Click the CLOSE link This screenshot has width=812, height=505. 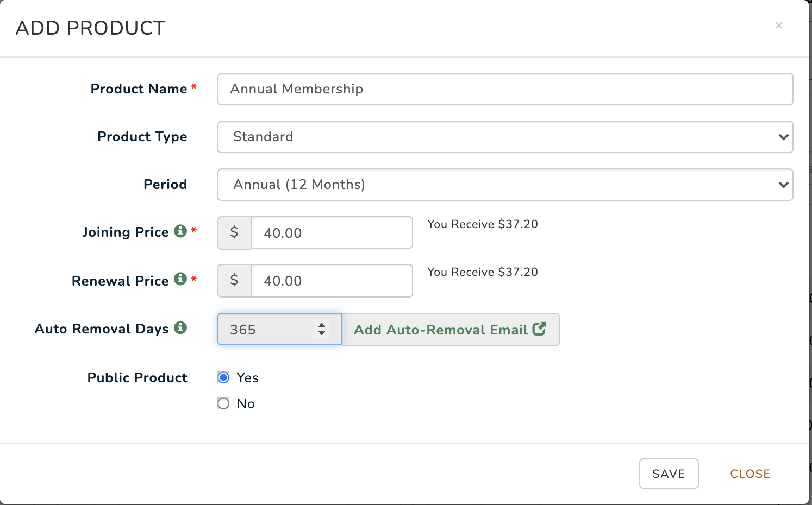tap(750, 474)
